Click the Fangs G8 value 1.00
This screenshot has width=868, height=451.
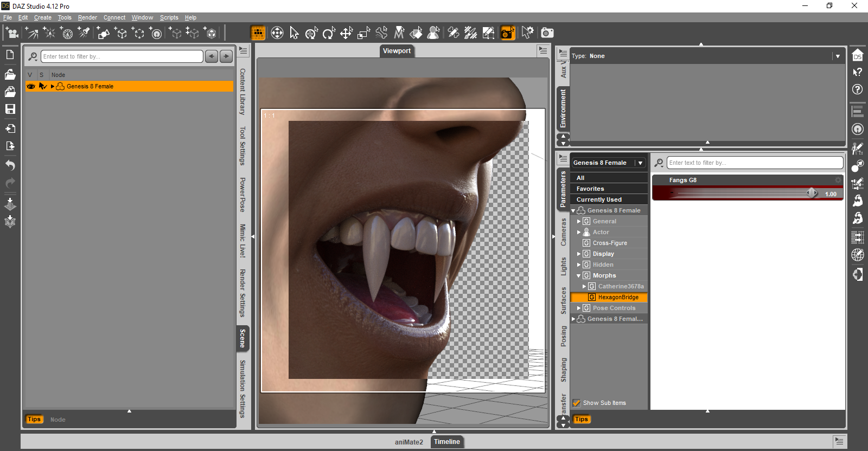[x=831, y=194]
